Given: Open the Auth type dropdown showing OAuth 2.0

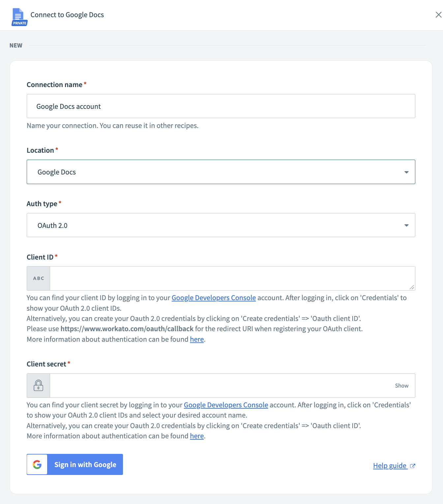Looking at the screenshot, I should pyautogui.click(x=221, y=225).
